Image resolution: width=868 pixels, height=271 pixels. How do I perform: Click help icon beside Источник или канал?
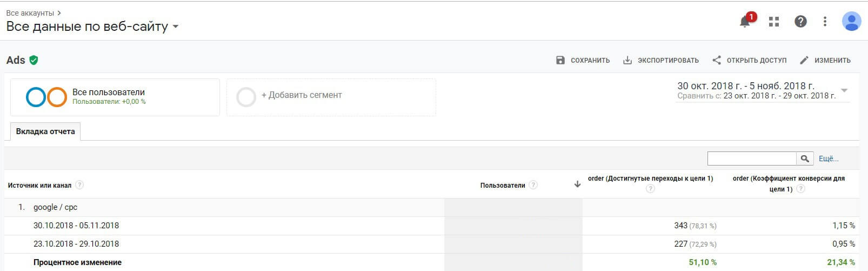click(x=79, y=185)
